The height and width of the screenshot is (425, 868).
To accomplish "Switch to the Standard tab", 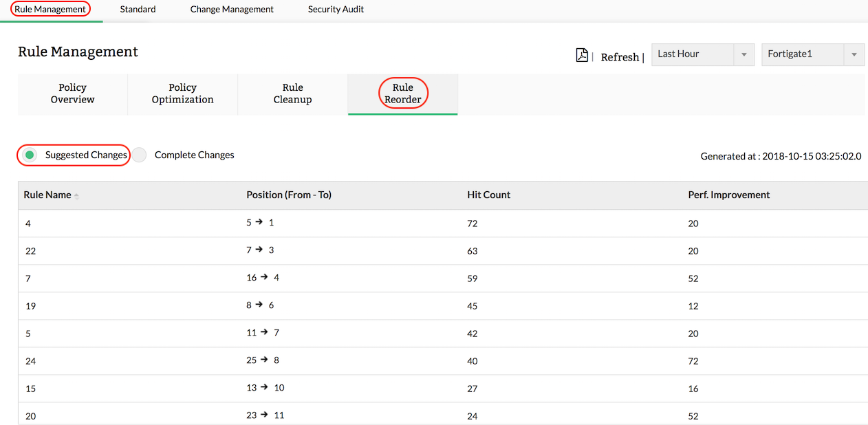I will pos(137,9).
